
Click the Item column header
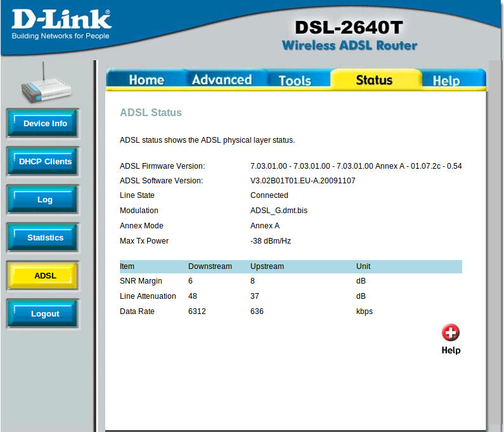(x=127, y=266)
